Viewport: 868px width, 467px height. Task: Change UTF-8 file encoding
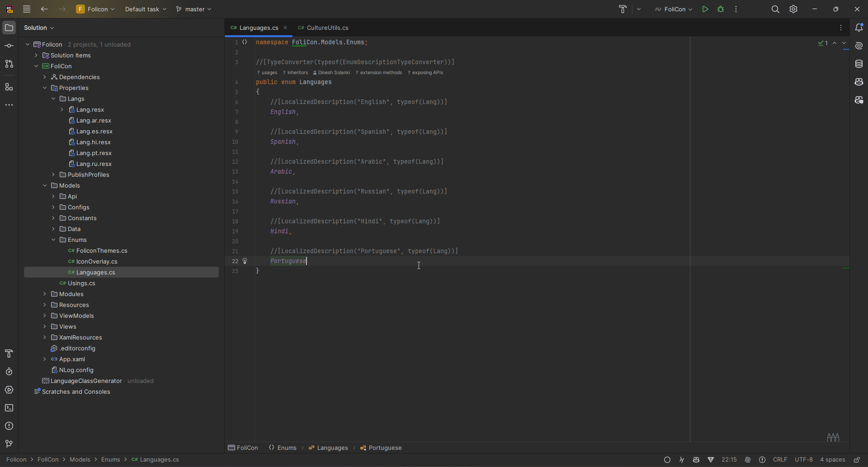tap(804, 460)
